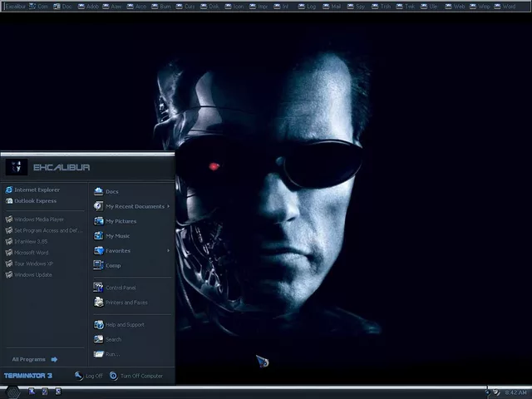Open the My Music folder
The height and width of the screenshot is (399, 532).
[x=117, y=236]
